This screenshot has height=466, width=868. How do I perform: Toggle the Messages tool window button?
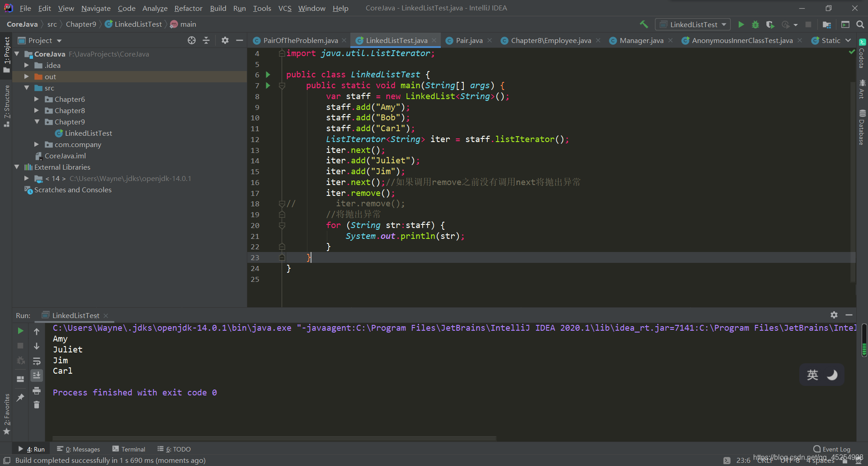[x=79, y=449]
